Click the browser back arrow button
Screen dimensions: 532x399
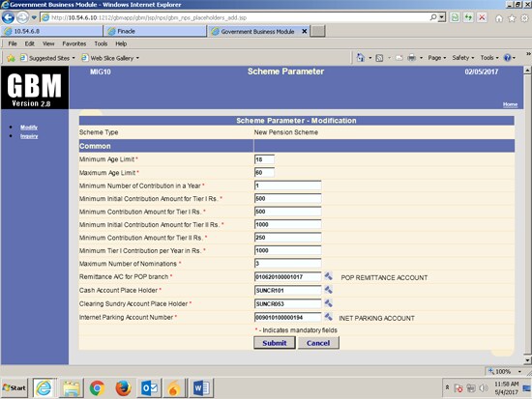[x=8, y=17]
